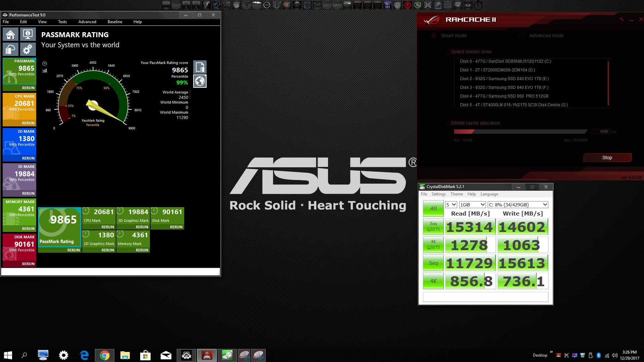Viewport: 644px width, 362px height.
Task: Open the Theme menu in CrystalDiskMark
Action: (457, 194)
